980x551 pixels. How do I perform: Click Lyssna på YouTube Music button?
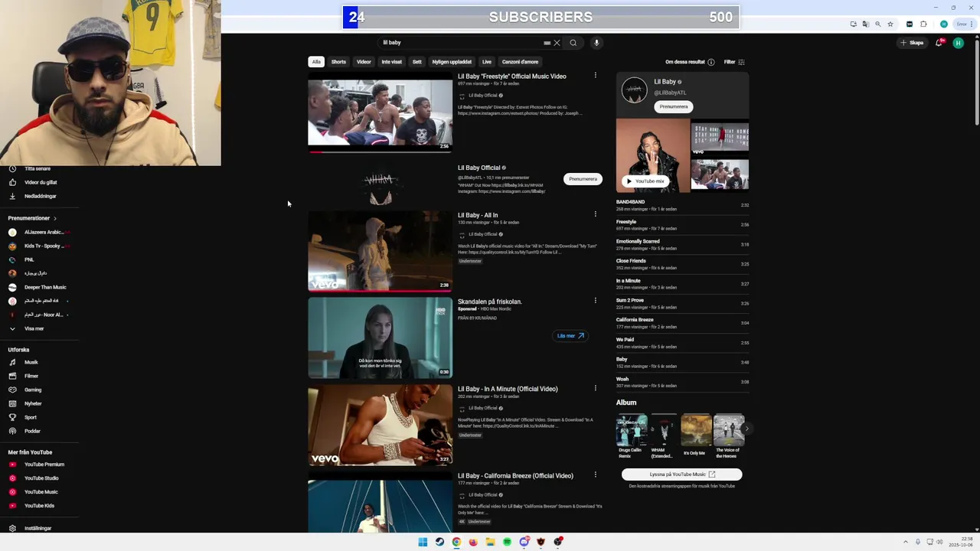click(x=682, y=474)
